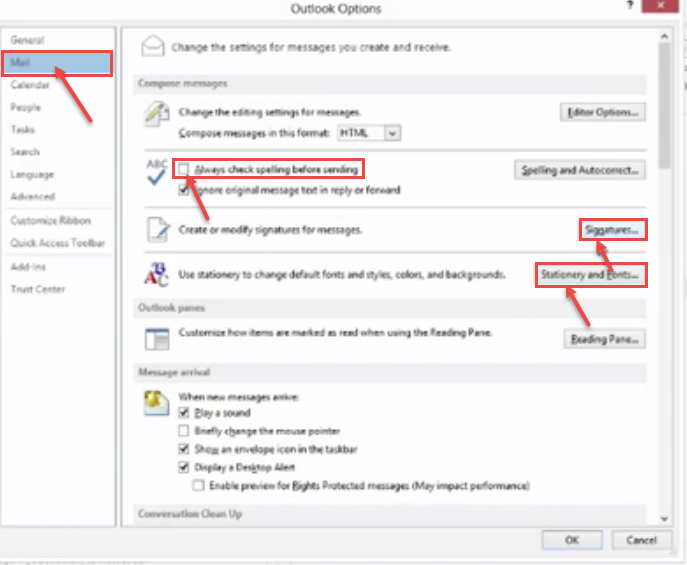Image resolution: width=687 pixels, height=565 pixels.
Task: Click the stationery fonts ABC icon
Action: tap(156, 274)
